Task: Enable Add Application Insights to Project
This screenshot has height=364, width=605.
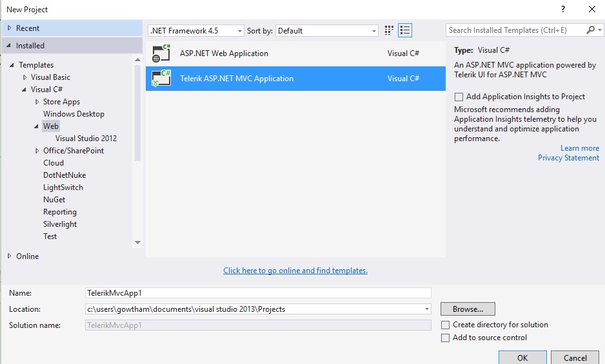Action: click(x=459, y=97)
